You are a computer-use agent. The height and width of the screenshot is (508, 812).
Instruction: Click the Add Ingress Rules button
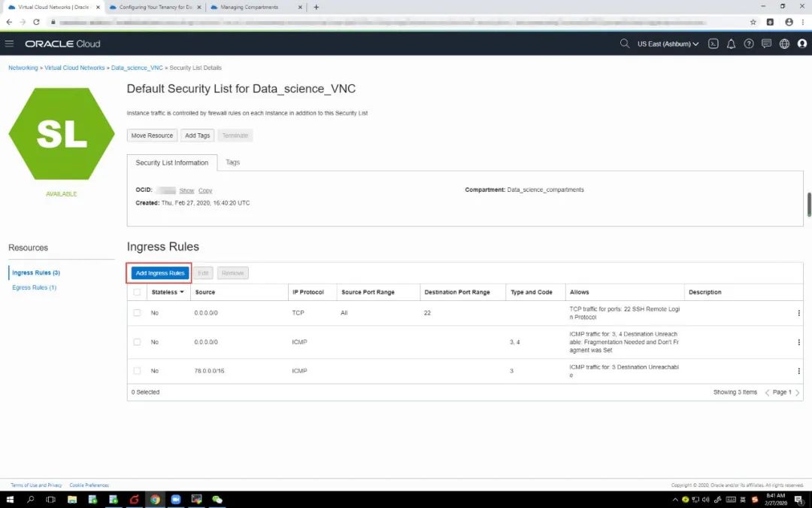tap(159, 272)
